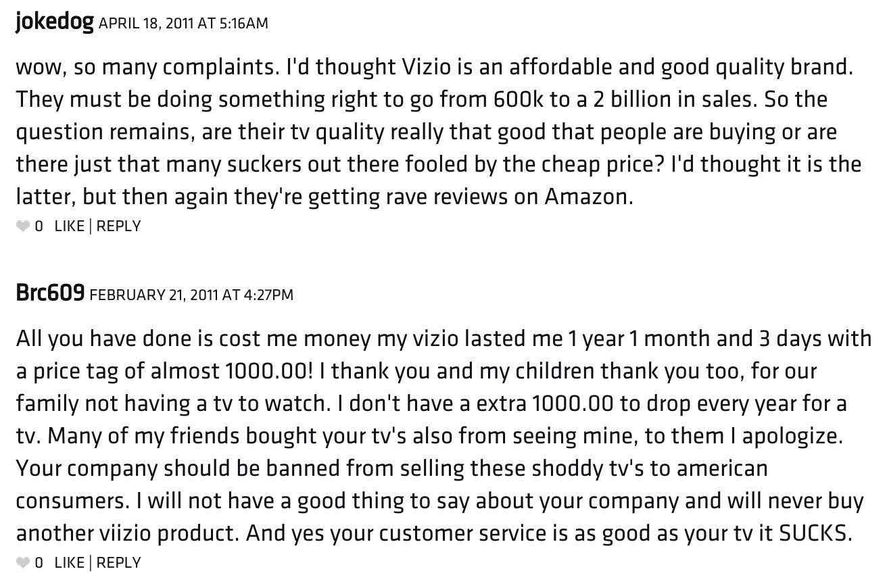
Task: Click the word "apologize" in Brc609's comment
Action: coord(791,436)
